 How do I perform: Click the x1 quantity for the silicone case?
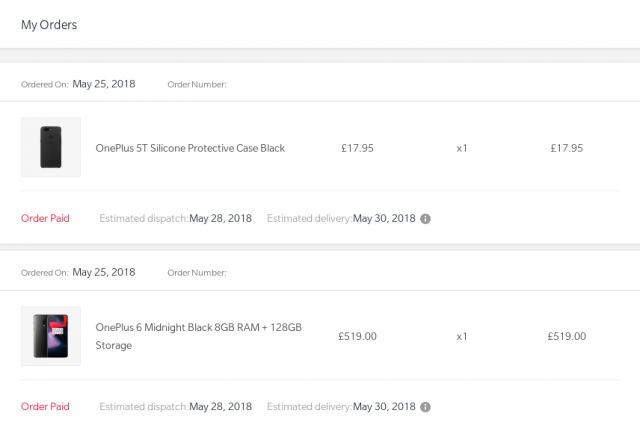(x=462, y=148)
